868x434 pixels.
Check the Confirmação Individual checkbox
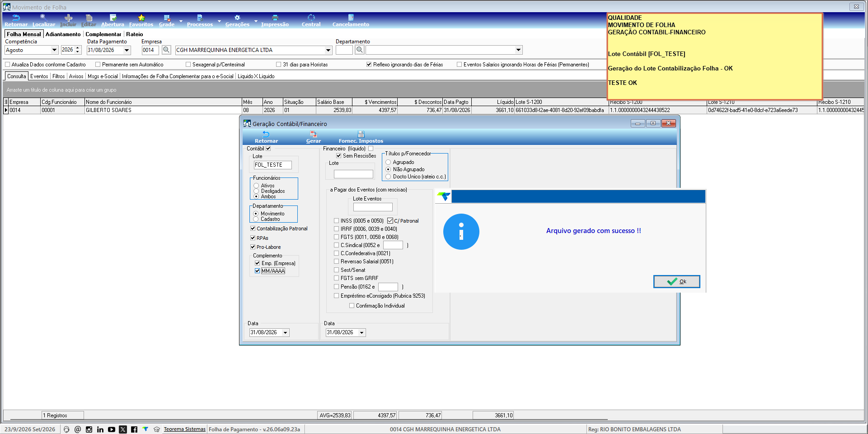point(352,306)
